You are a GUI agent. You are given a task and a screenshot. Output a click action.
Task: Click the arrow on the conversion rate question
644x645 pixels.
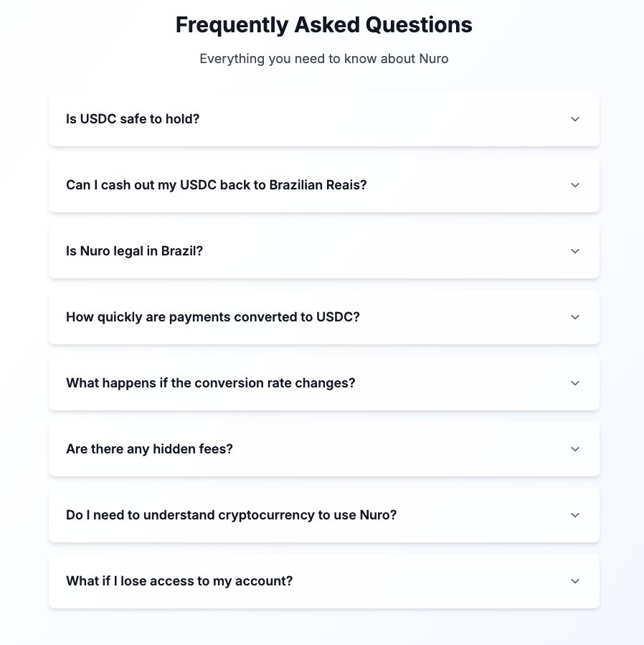pos(574,383)
